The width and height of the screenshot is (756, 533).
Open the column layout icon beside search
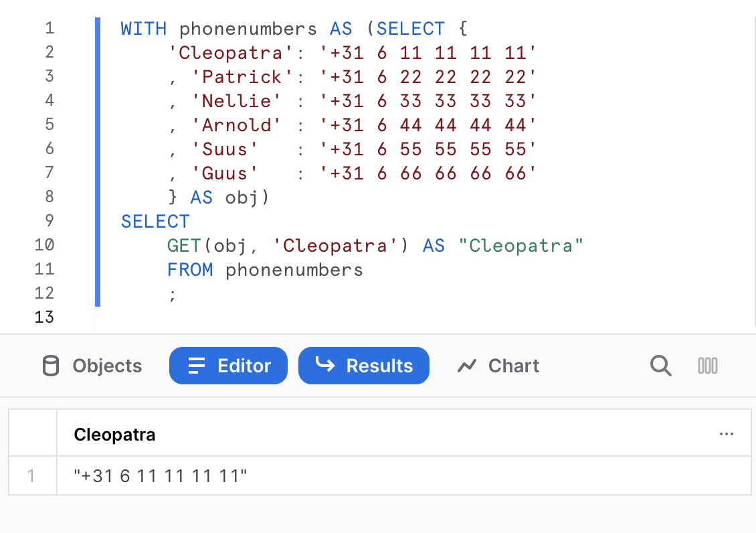707,366
